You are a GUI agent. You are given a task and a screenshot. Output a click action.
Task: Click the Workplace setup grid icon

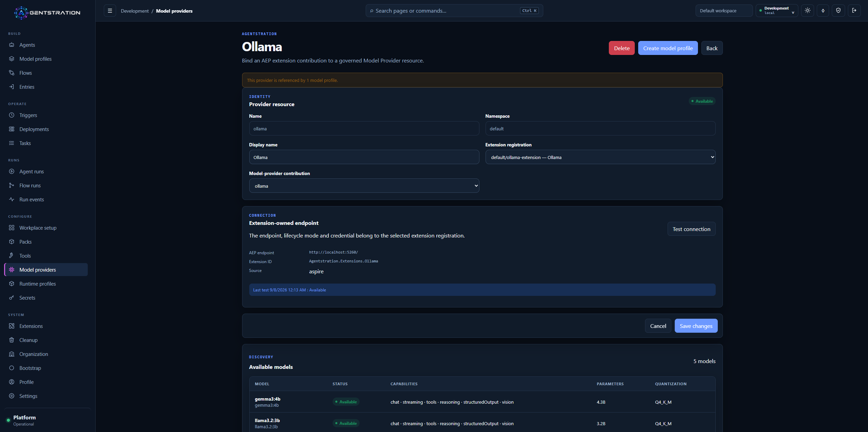pos(12,228)
